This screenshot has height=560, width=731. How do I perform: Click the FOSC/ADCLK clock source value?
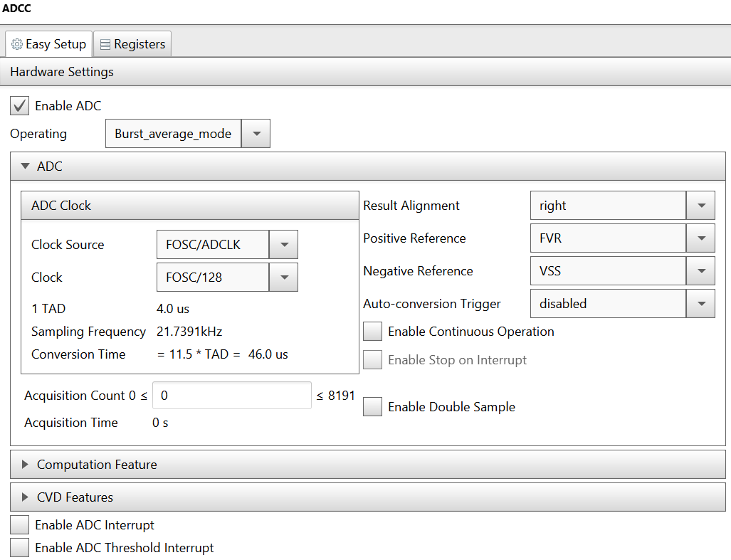213,245
